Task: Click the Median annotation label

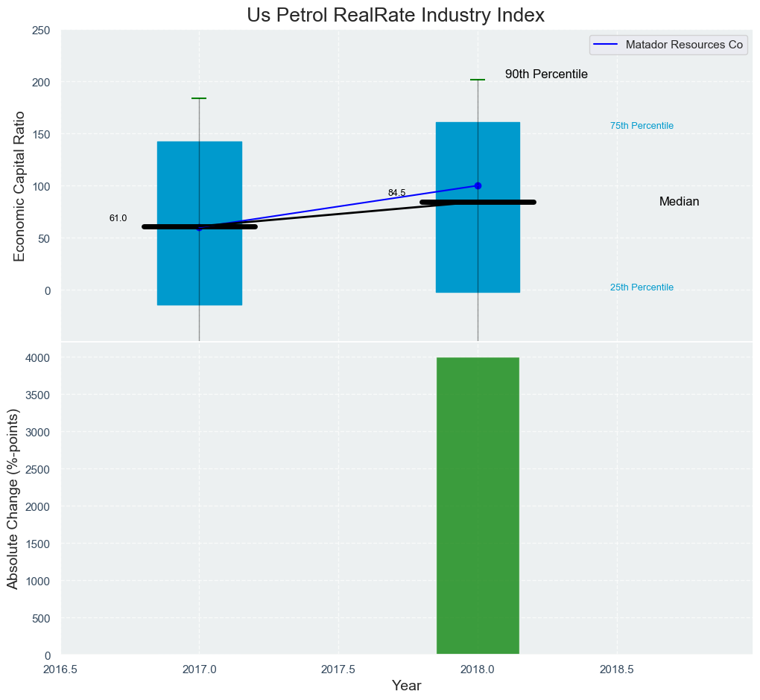Action: point(679,202)
